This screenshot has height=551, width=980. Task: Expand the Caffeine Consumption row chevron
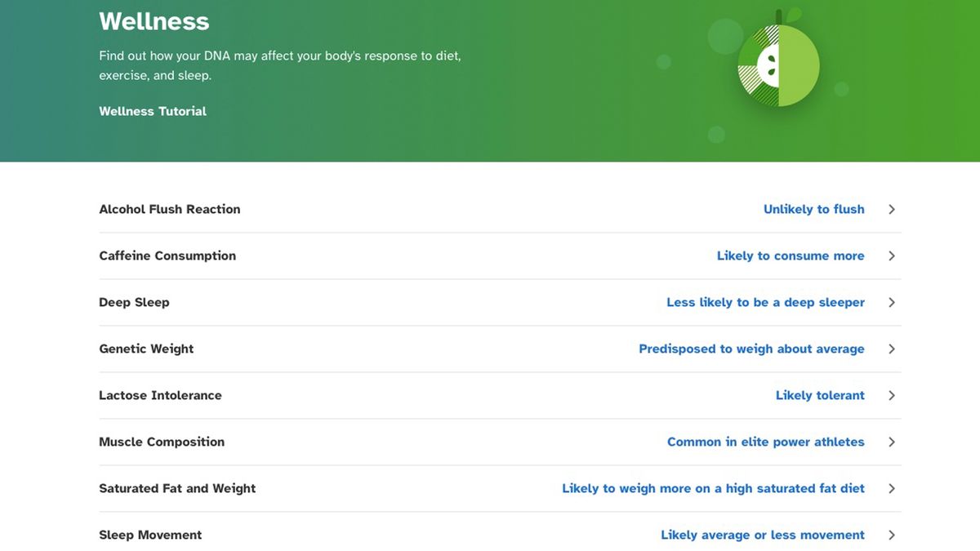coord(891,256)
